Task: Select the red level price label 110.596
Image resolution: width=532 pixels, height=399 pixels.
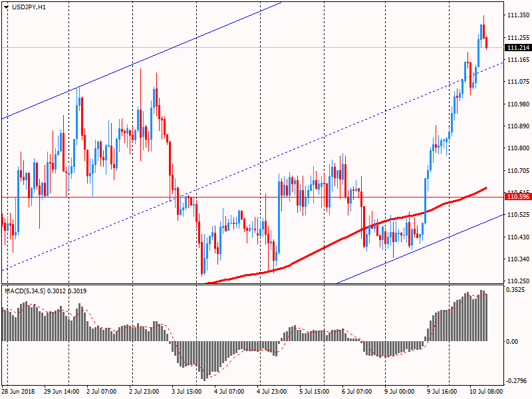Action: tap(518, 197)
